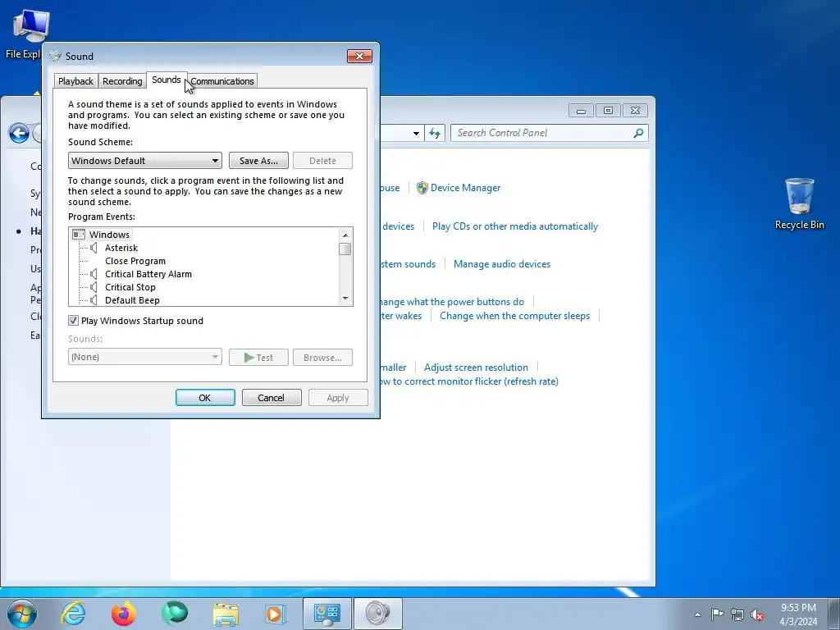Image resolution: width=840 pixels, height=630 pixels.
Task: Cancel the Sound dialog
Action: tap(271, 398)
